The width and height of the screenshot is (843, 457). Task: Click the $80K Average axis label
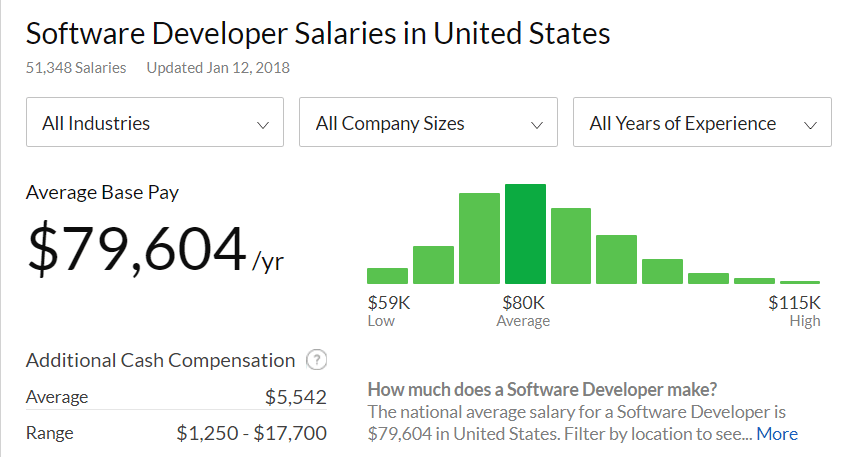[x=523, y=311]
